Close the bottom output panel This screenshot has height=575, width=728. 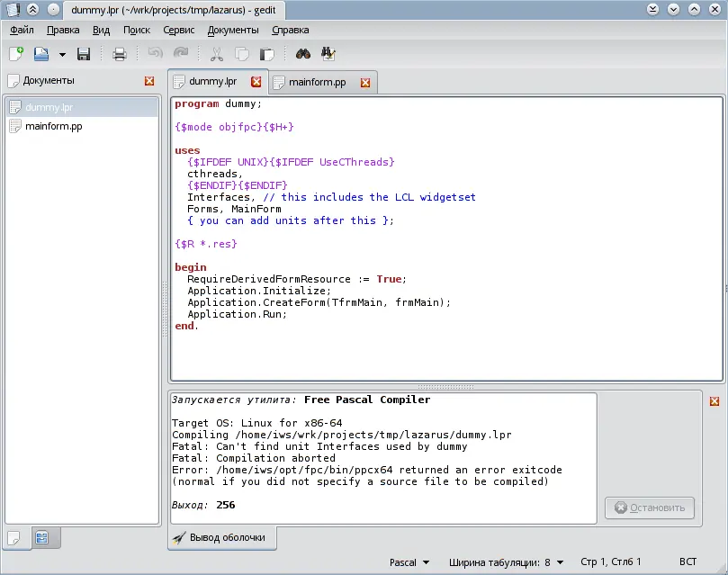(x=715, y=401)
